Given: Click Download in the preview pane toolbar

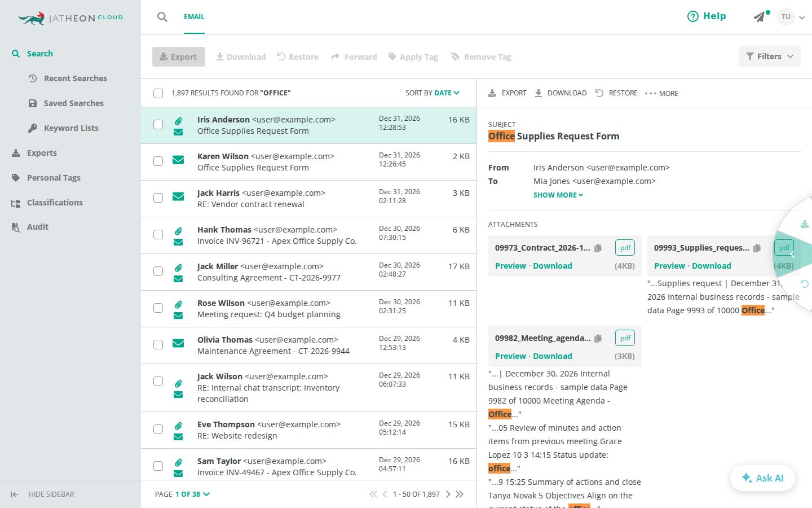Looking at the screenshot, I should [561, 93].
